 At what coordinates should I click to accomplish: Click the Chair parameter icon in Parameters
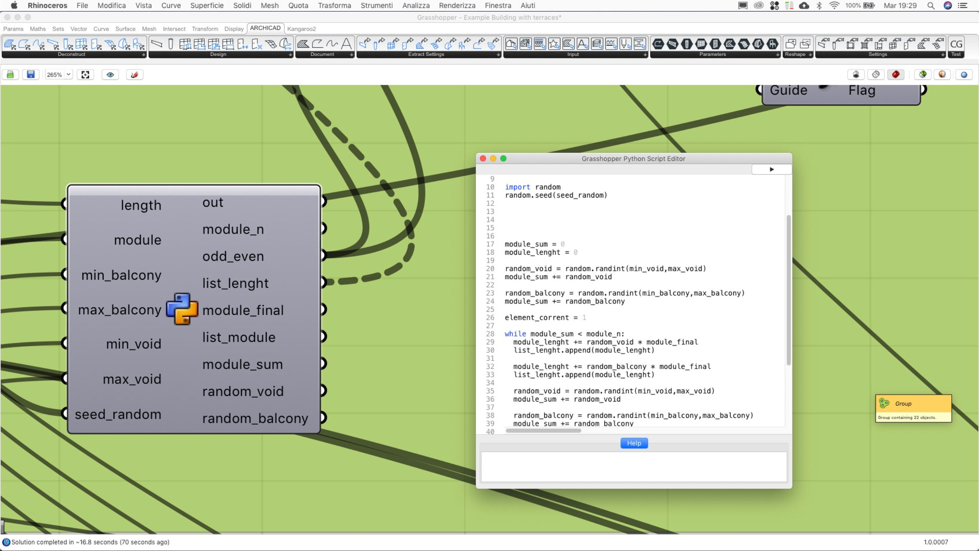(x=772, y=44)
